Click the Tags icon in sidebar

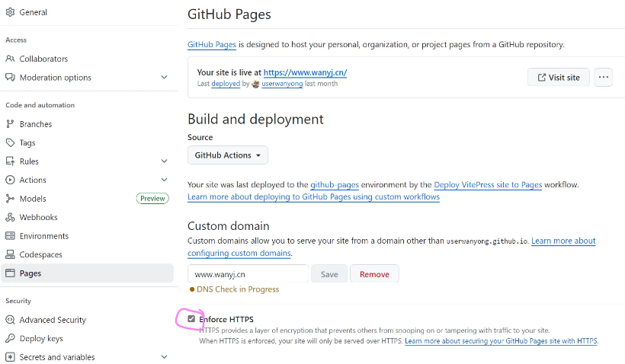coord(10,142)
